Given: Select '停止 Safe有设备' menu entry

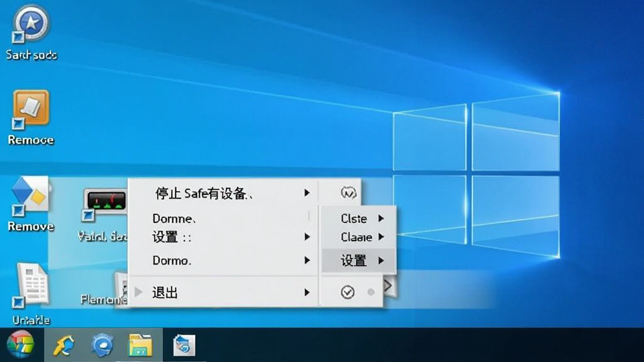Looking at the screenshot, I should (224, 193).
